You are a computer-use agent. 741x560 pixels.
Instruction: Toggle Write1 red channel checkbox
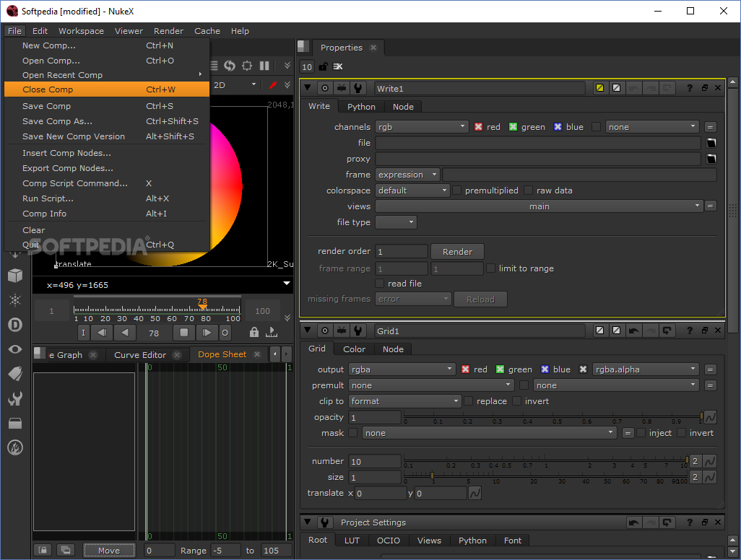point(478,126)
